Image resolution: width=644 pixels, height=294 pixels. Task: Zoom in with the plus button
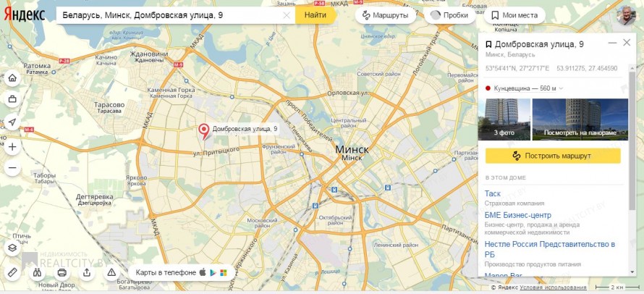(x=12, y=147)
